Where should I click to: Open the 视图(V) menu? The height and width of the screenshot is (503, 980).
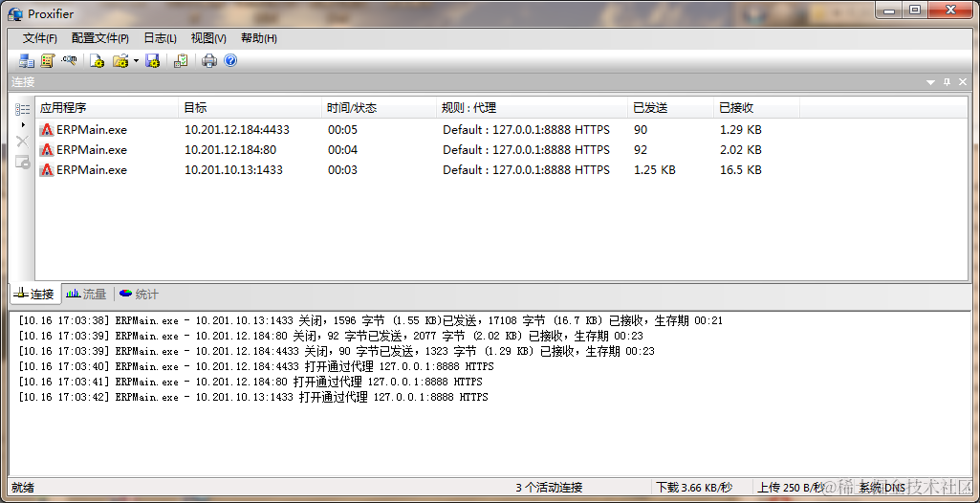pyautogui.click(x=208, y=38)
